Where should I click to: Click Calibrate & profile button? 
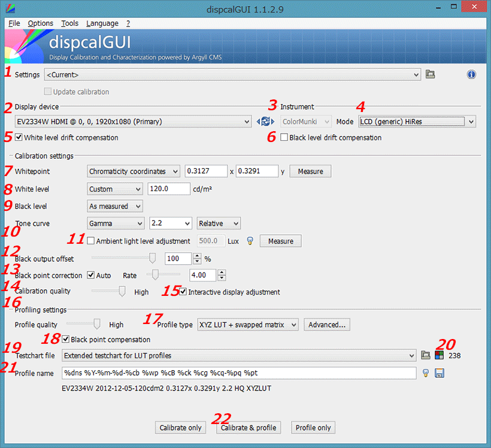click(x=248, y=428)
